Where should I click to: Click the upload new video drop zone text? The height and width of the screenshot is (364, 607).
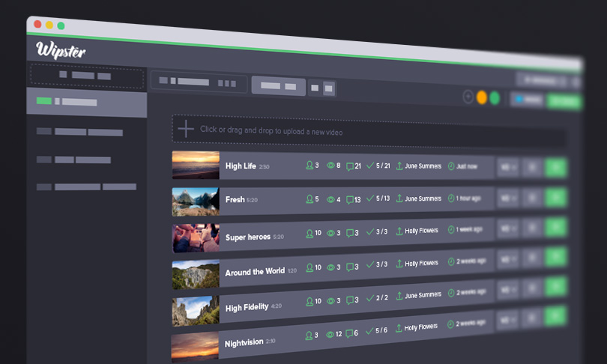coord(271,130)
